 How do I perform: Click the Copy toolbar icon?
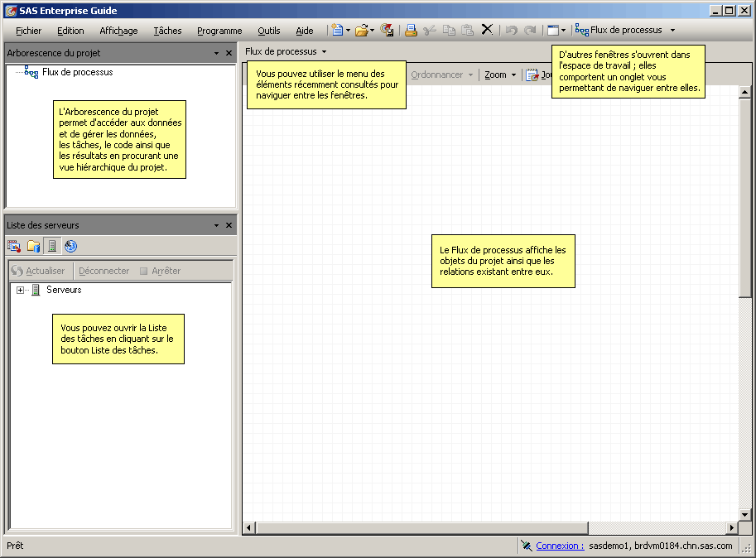449,31
